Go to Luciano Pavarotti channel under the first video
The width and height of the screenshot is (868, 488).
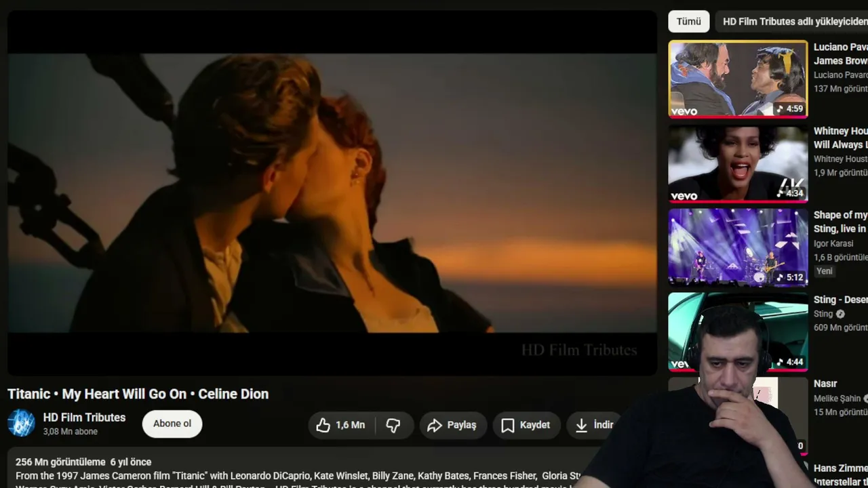coord(841,75)
